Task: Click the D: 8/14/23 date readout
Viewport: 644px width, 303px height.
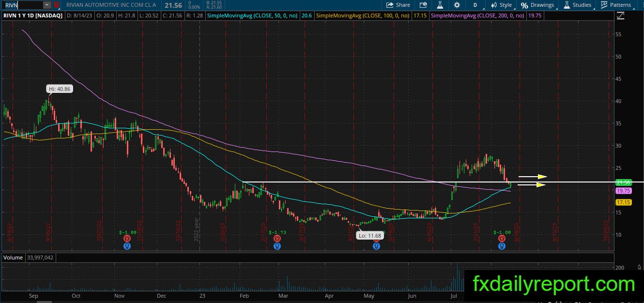Action: 80,15
